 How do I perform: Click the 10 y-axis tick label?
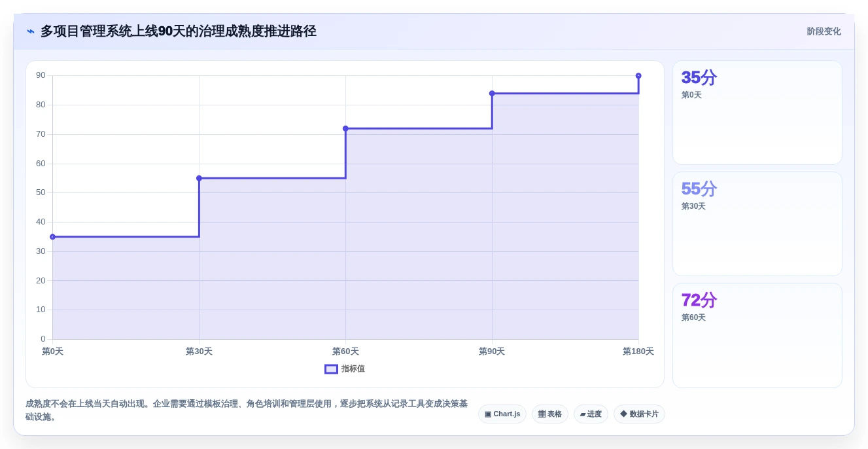point(41,310)
